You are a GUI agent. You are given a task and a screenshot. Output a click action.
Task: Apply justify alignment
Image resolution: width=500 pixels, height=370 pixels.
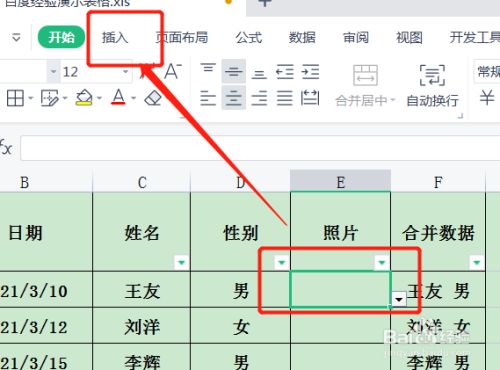pos(285,98)
